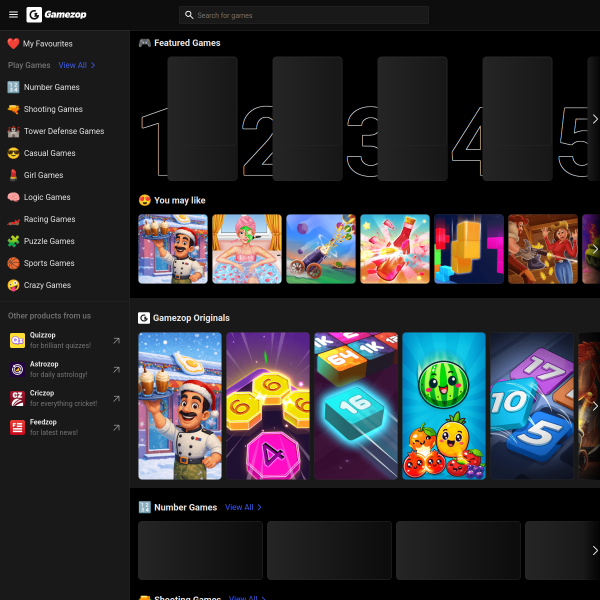Image resolution: width=600 pixels, height=600 pixels.
Task: Open the hamburger menu
Action: 13,15
